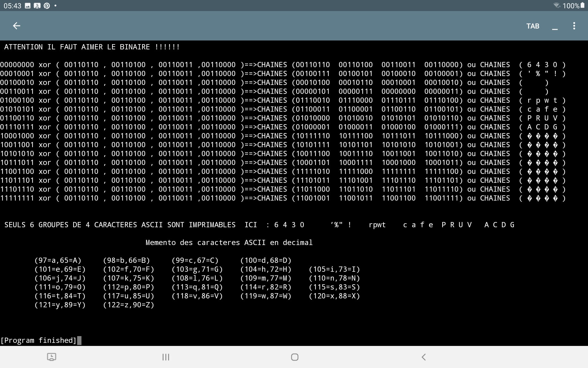Tap the clock showing 05:43
Screen dimensions: 588x368
pos(13,6)
